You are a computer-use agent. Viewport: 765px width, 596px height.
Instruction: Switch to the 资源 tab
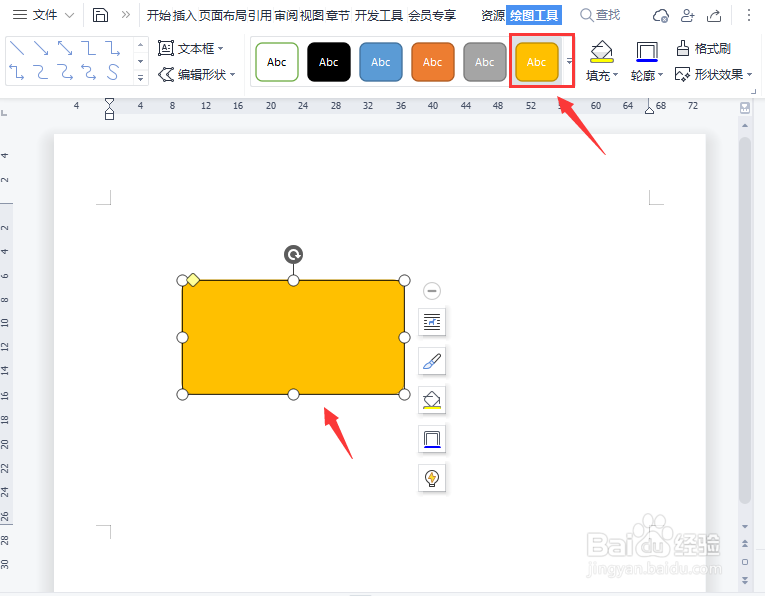click(x=493, y=16)
